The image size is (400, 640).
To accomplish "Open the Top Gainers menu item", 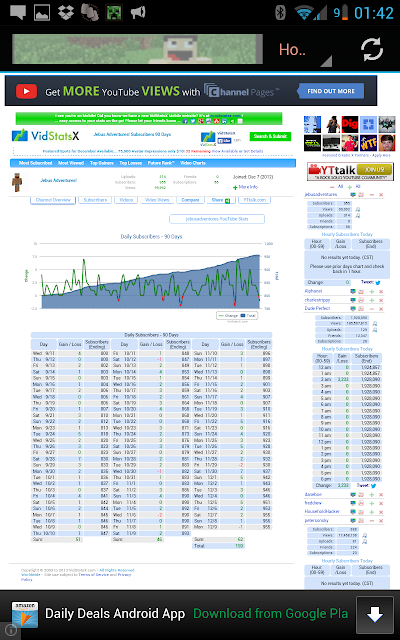I will 102,163.
